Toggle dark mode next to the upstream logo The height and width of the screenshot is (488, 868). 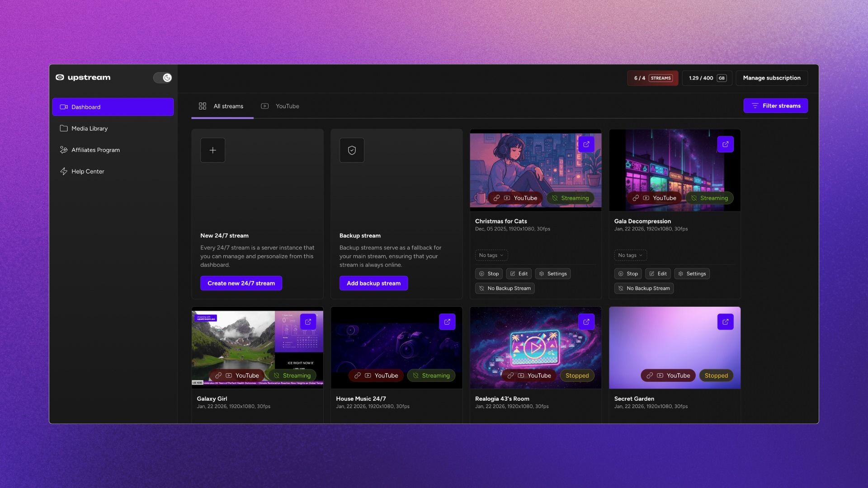tap(162, 77)
